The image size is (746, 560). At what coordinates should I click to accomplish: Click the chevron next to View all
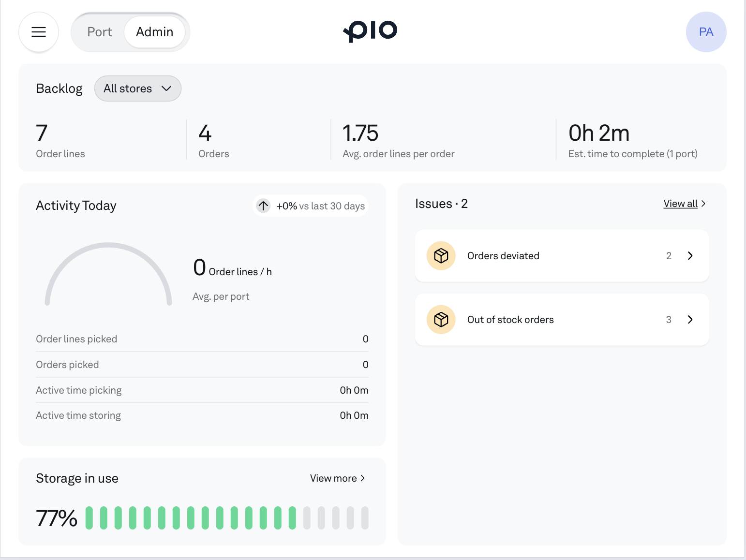click(703, 204)
